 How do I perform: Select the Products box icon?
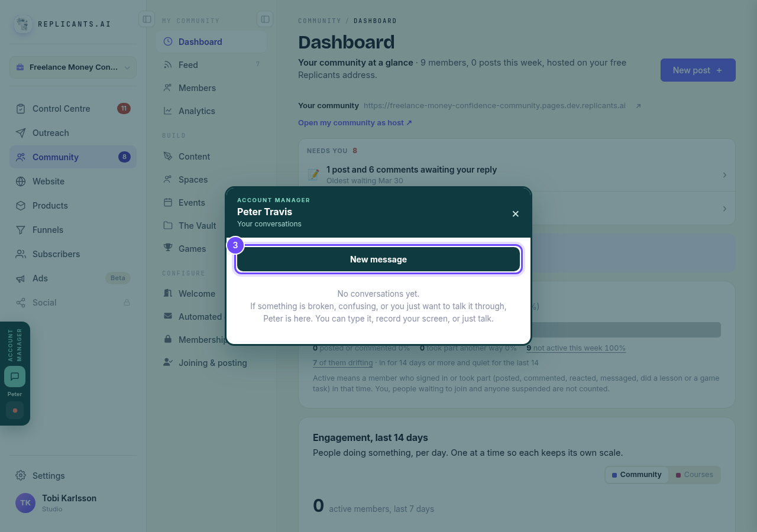pos(21,206)
